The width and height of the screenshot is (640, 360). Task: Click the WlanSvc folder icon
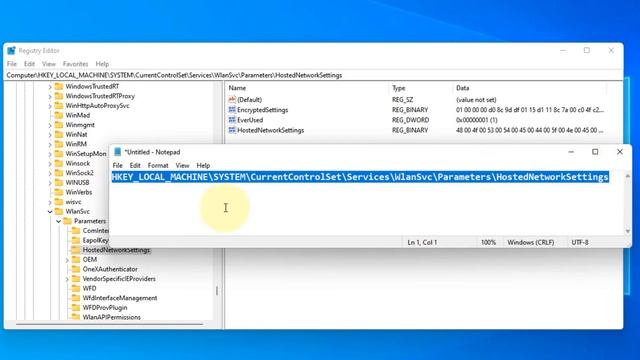coord(59,211)
